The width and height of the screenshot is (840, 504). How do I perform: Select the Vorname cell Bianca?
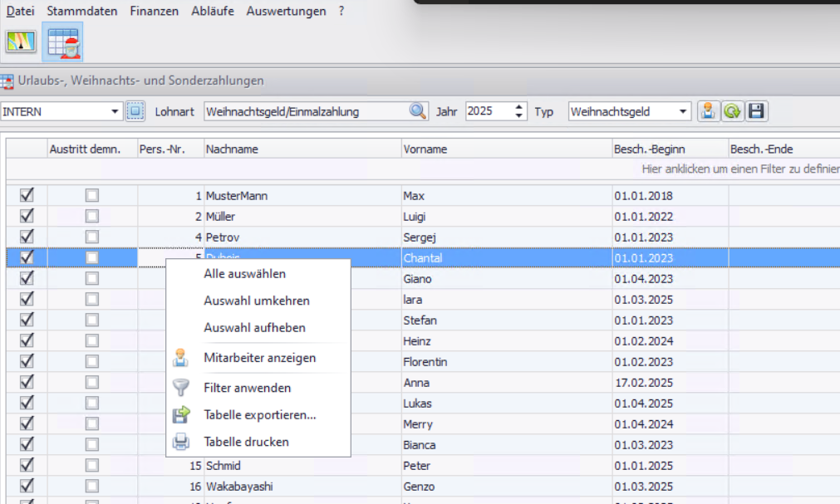pyautogui.click(x=507, y=444)
